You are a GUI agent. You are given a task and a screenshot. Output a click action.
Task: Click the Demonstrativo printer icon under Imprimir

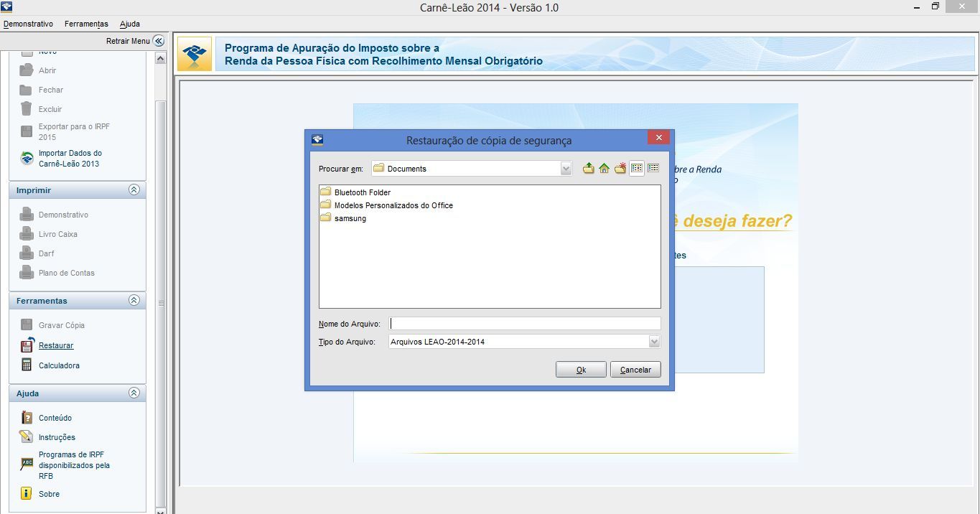[x=27, y=215]
